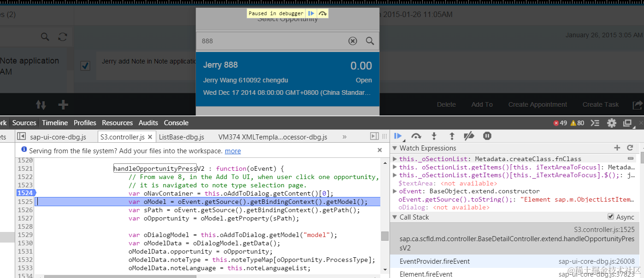Toggle breakpoint at line 1524
The height and width of the screenshot is (278, 644).
25,193
